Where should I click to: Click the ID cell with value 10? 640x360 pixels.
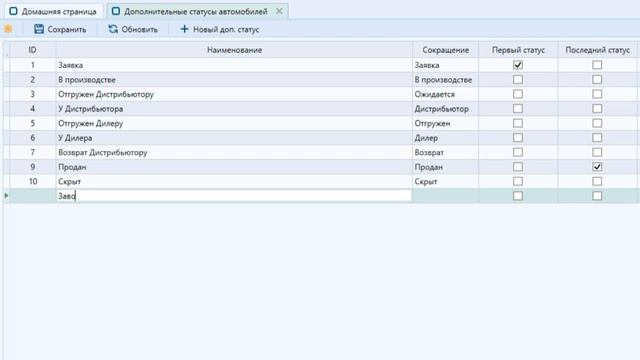tap(33, 181)
